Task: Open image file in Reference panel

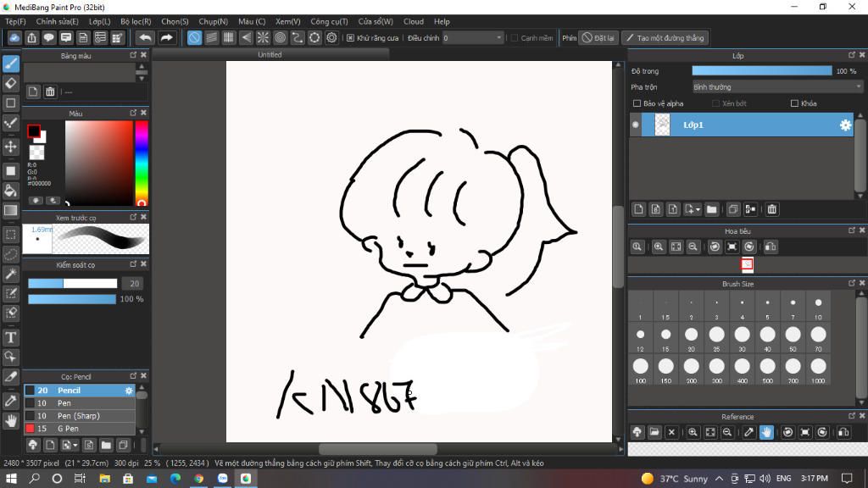Action: [x=654, y=432]
